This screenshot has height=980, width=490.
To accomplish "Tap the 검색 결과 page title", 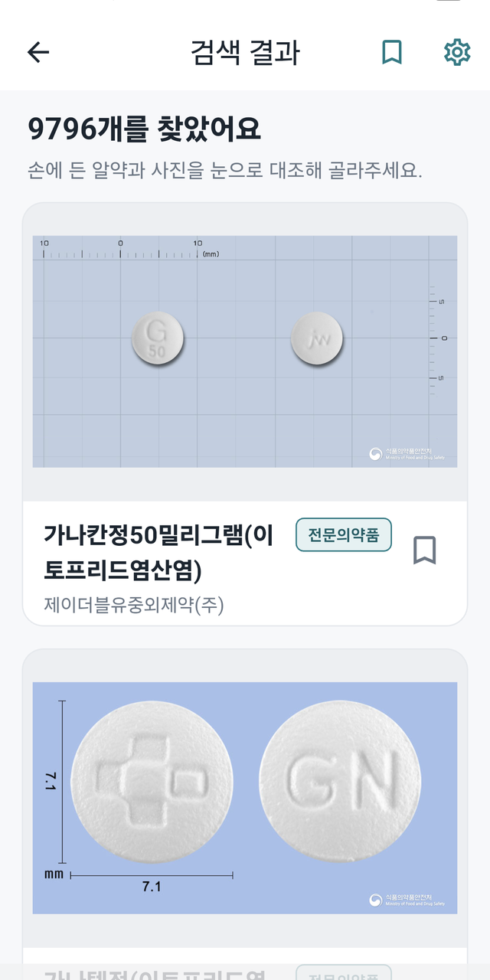I will tap(245, 52).
